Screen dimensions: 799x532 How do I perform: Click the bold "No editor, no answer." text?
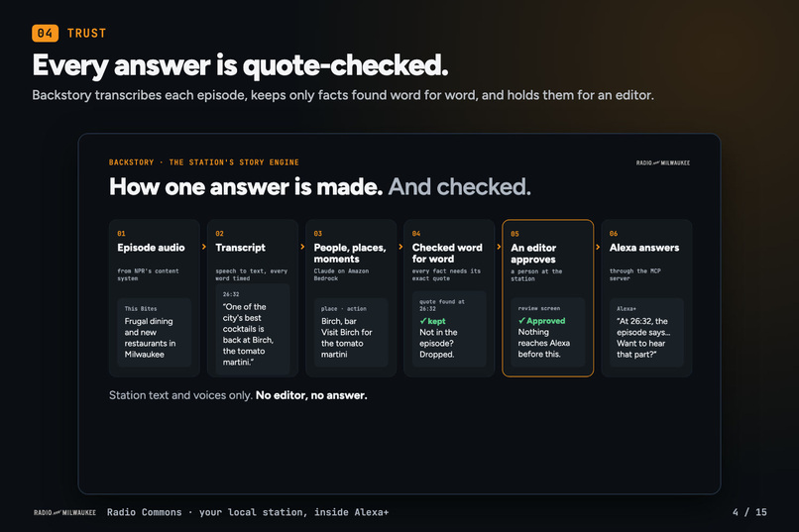(311, 395)
